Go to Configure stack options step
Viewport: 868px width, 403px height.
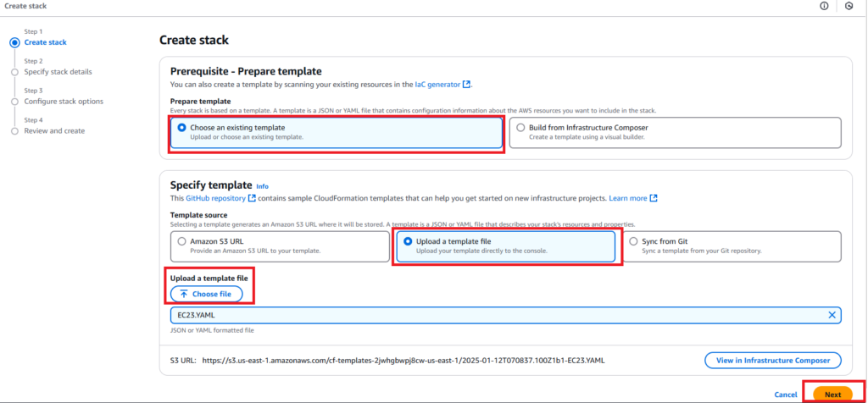tap(64, 102)
